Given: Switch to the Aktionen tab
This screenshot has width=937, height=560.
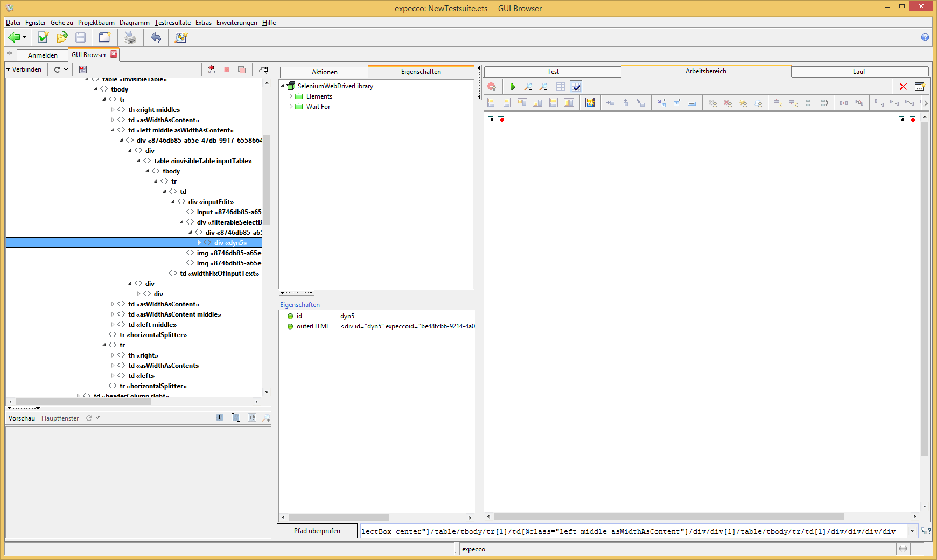Looking at the screenshot, I should coord(324,72).
